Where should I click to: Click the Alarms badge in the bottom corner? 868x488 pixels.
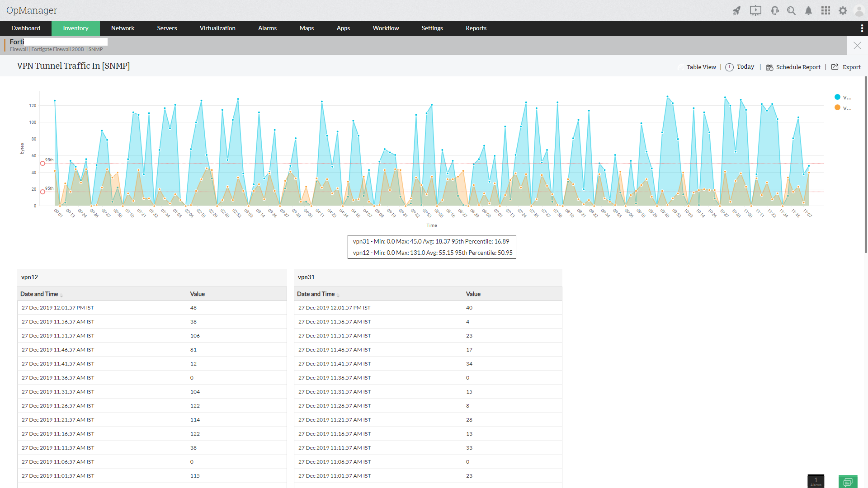(x=816, y=481)
